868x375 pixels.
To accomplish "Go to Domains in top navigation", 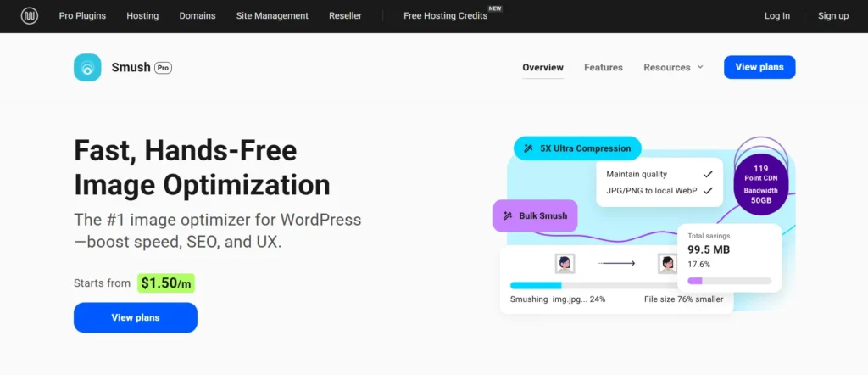I will tap(198, 16).
